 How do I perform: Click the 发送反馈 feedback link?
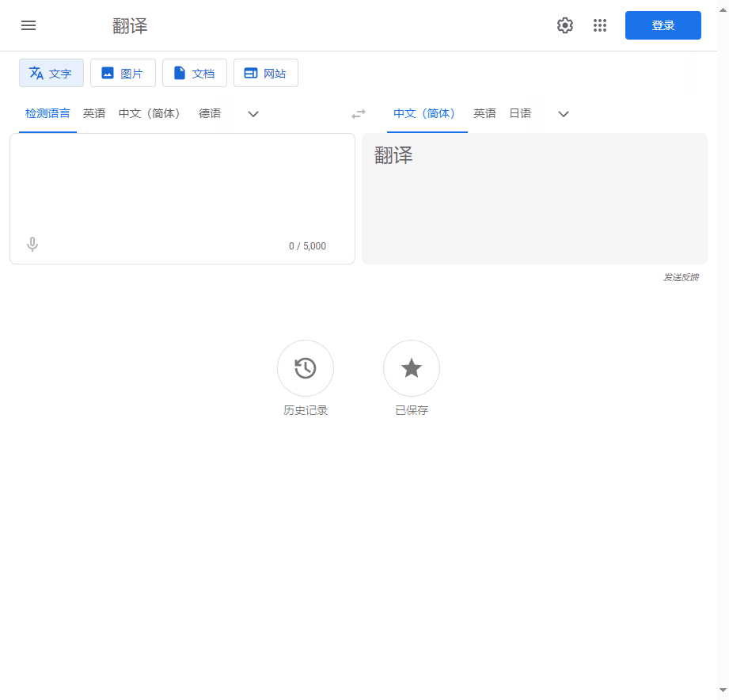click(x=681, y=277)
